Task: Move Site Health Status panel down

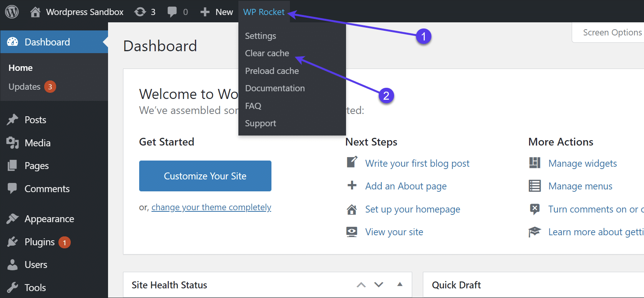Action: [x=379, y=285]
